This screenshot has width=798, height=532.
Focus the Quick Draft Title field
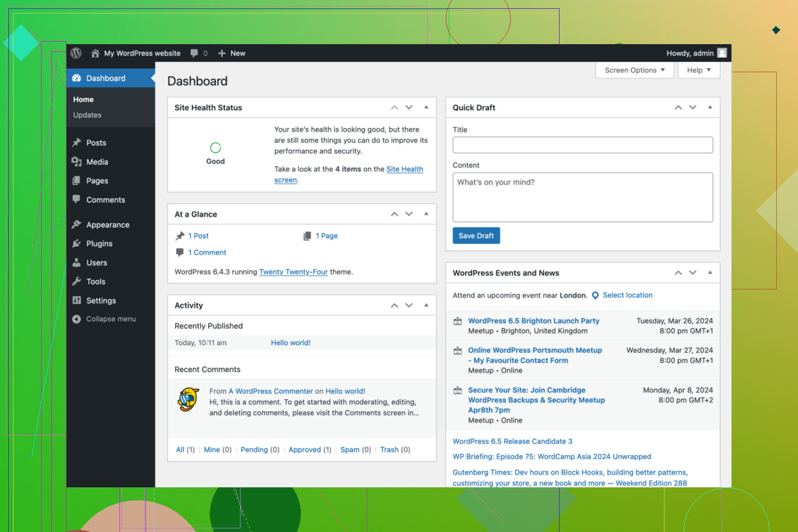click(582, 145)
